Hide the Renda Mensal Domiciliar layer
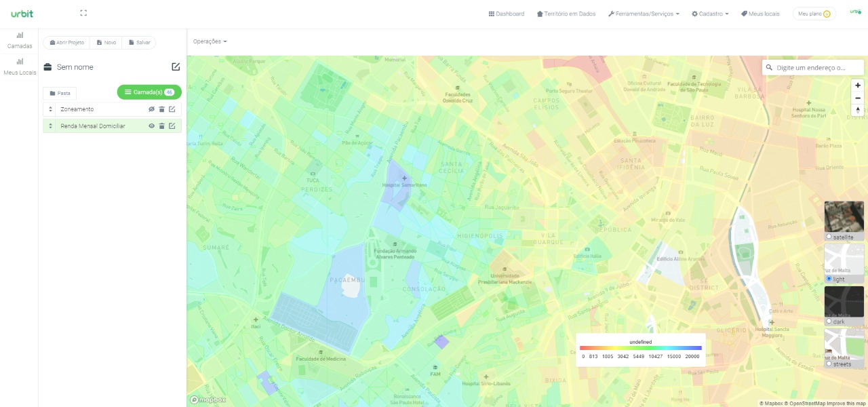868x407 pixels. coord(152,126)
